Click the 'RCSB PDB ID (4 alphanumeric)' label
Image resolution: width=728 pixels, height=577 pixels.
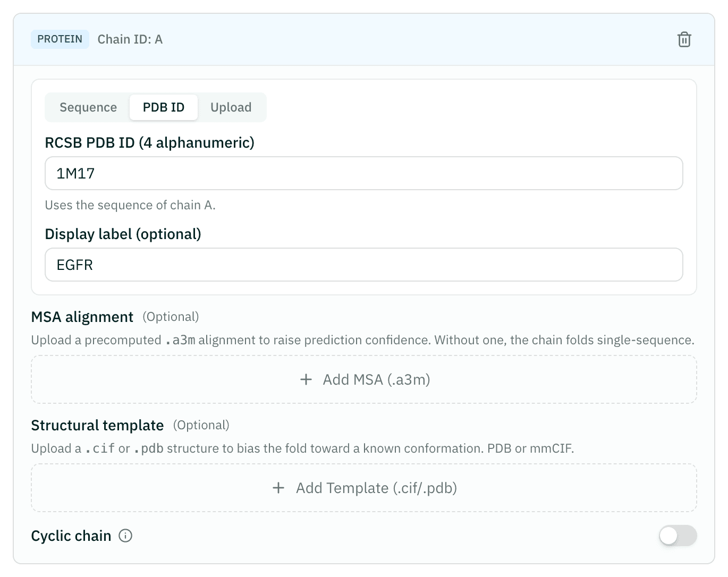[150, 142]
